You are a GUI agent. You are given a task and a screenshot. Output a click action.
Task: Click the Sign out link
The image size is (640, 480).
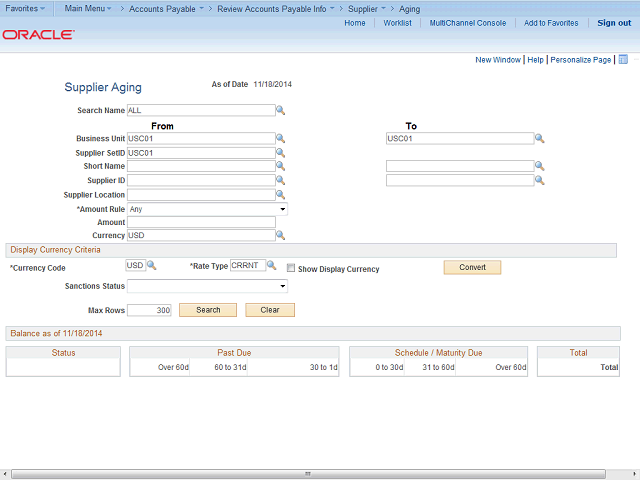point(614,23)
